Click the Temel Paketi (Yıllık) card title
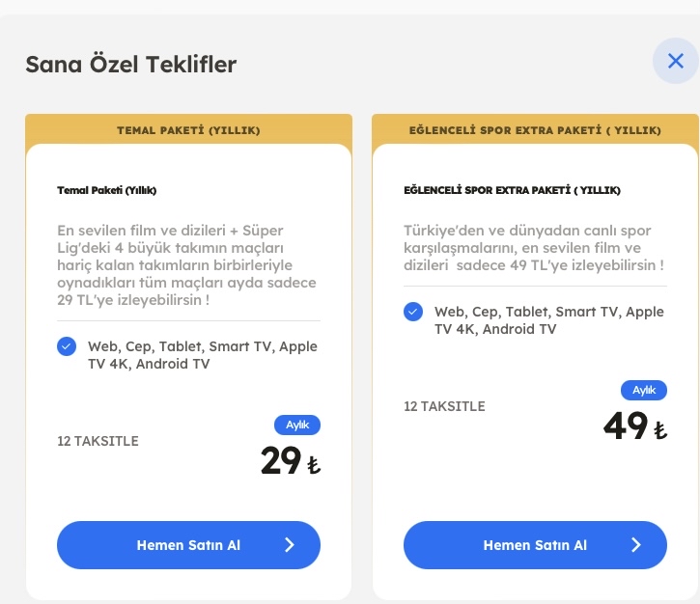 (107, 190)
